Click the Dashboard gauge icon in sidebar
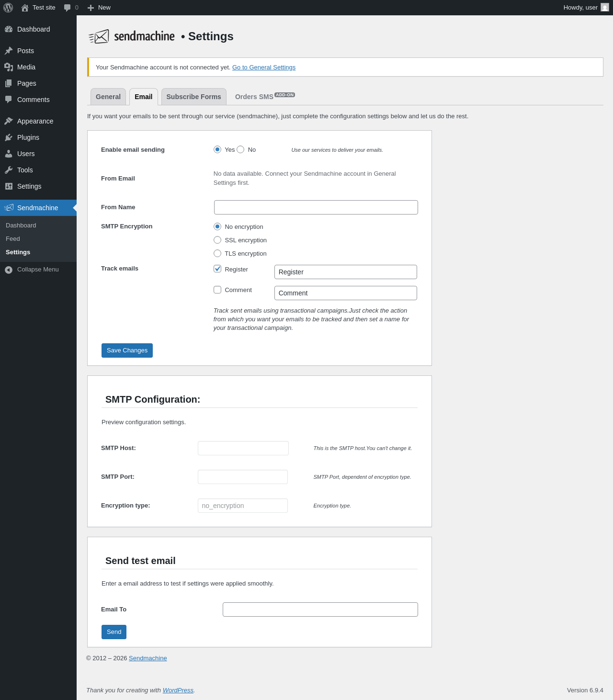The height and width of the screenshot is (700, 613). tap(9, 29)
